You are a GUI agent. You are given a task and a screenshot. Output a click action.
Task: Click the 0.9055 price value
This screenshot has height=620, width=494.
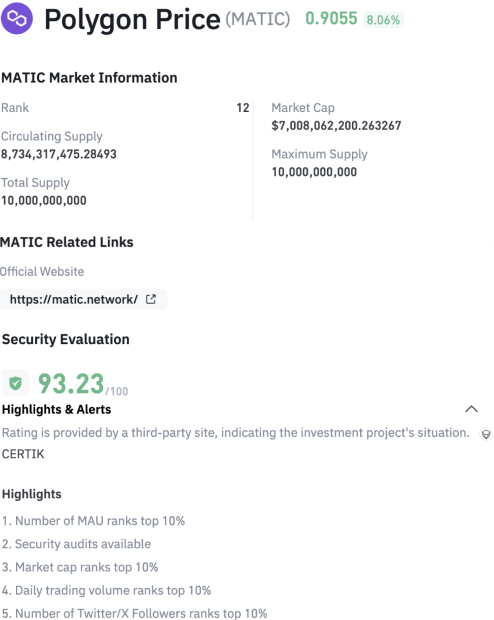(331, 18)
